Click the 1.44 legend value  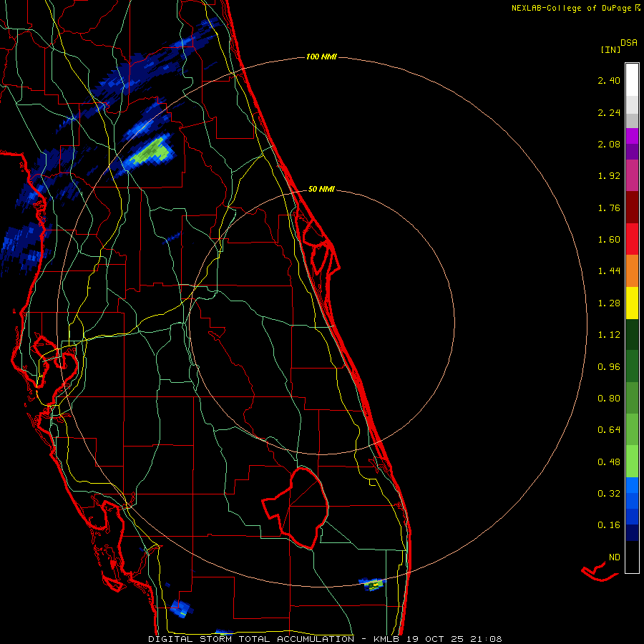609,271
